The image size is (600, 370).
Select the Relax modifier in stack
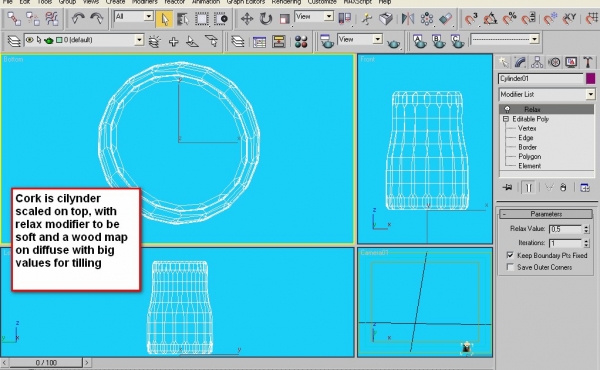click(547, 109)
